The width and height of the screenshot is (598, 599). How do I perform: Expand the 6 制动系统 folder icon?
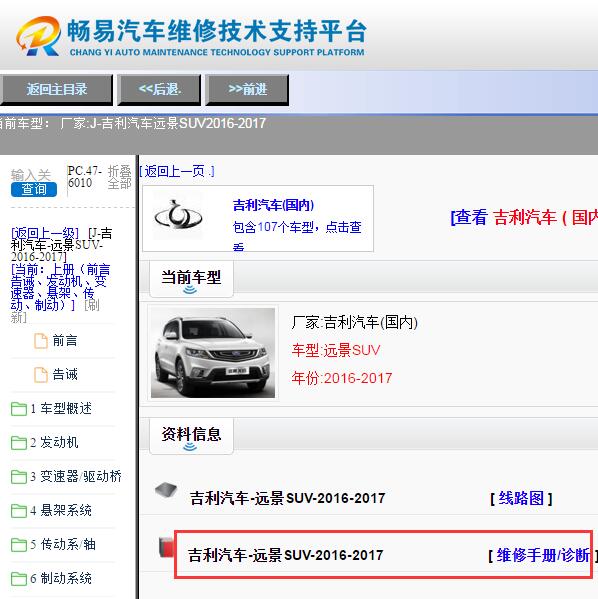(x=19, y=578)
